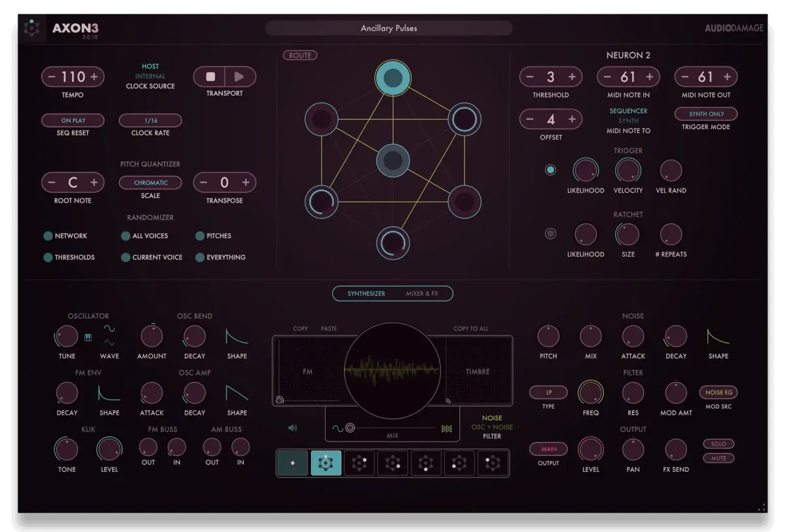Click the OSC Bend shape curve icon
The image size is (786, 532).
pyautogui.click(x=236, y=337)
